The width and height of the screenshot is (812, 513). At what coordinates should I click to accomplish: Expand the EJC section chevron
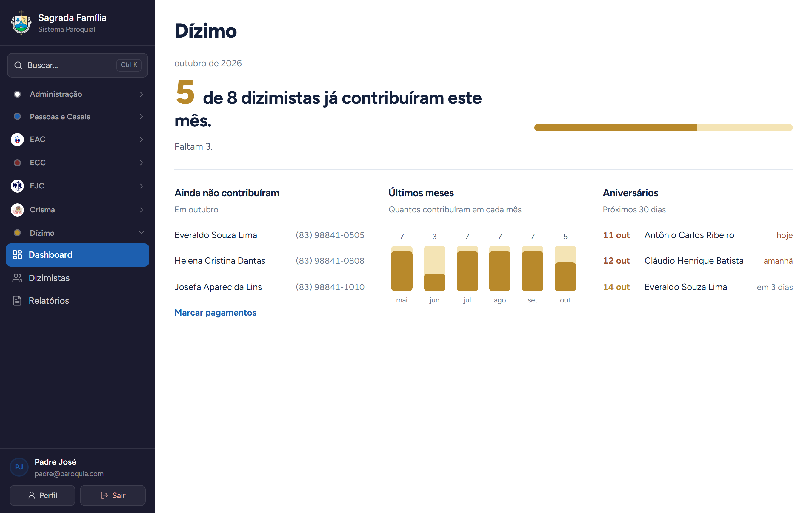pyautogui.click(x=141, y=186)
